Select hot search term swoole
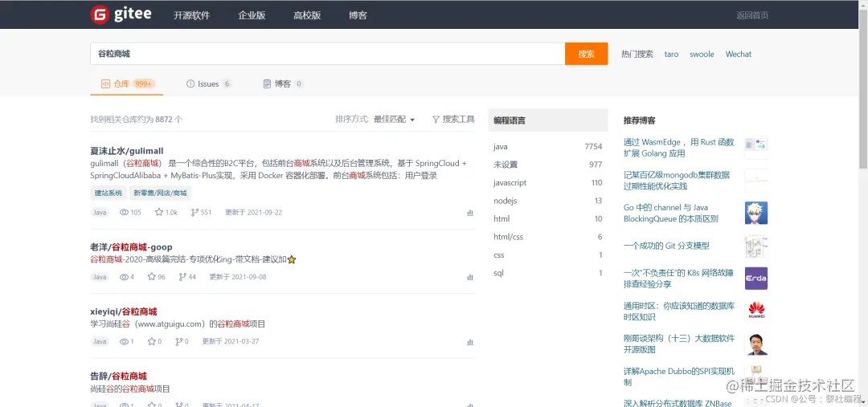 click(x=702, y=55)
